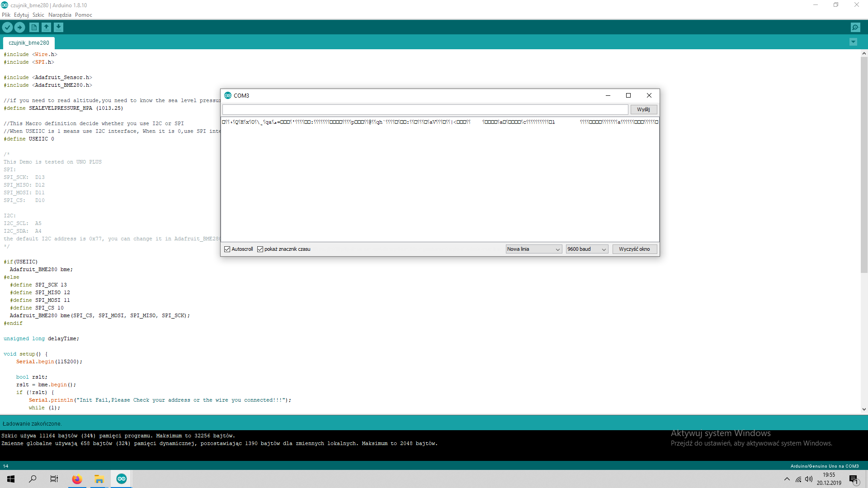Click the Wyślij send button in COM3
This screenshot has width=868, height=488.
tap(643, 109)
